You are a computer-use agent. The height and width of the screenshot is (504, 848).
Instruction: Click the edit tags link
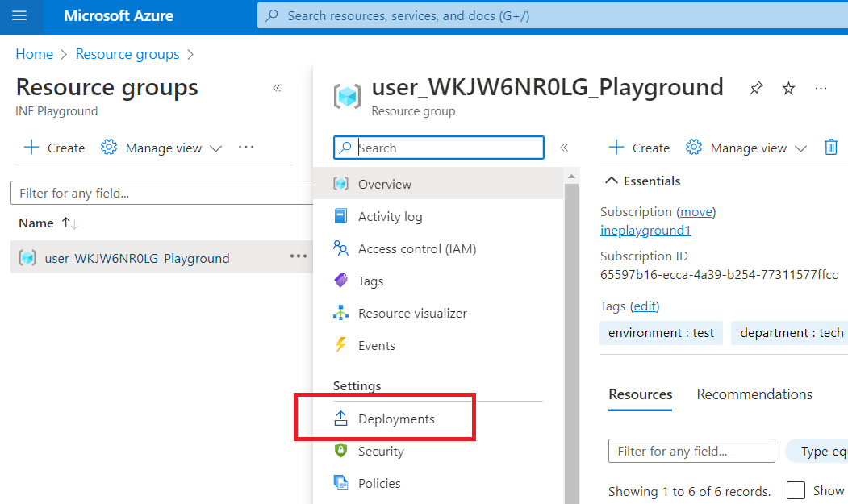[645, 306]
